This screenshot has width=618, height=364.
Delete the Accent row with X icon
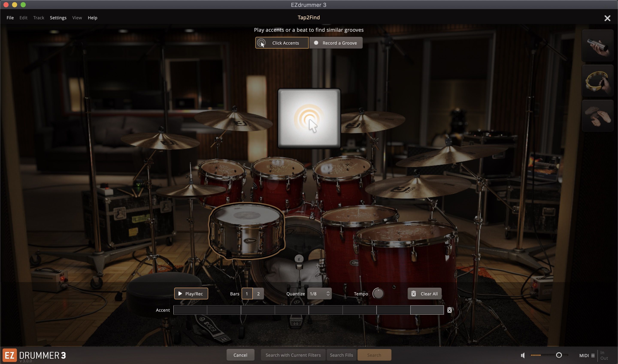click(449, 310)
